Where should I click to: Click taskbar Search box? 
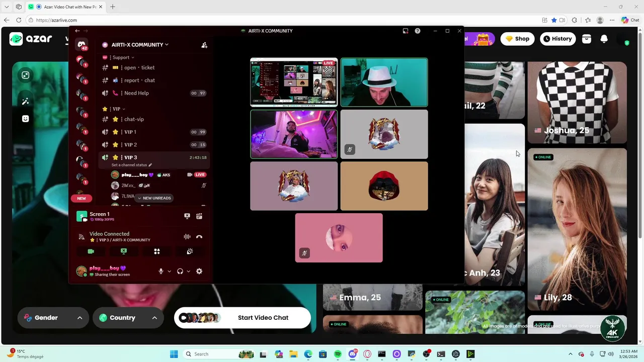219,354
